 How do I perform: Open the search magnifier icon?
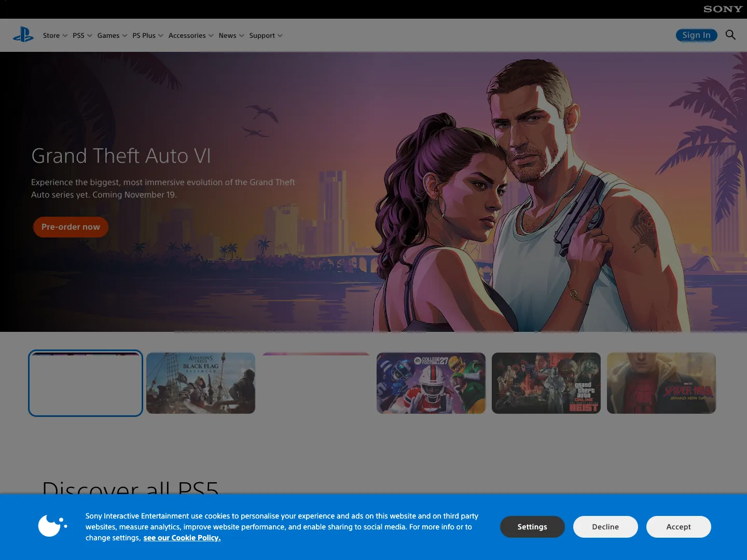(x=730, y=35)
